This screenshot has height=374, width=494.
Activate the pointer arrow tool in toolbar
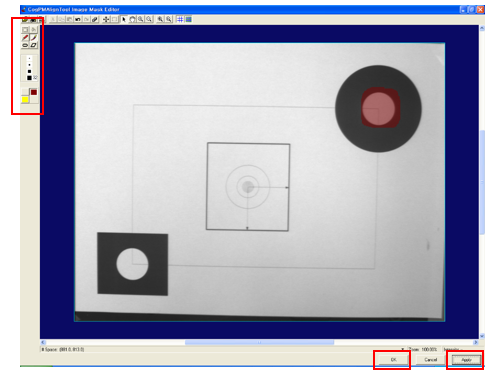tap(124, 19)
